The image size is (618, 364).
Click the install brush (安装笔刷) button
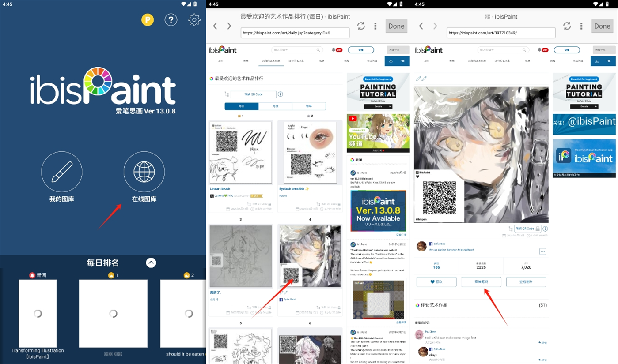tap(481, 281)
